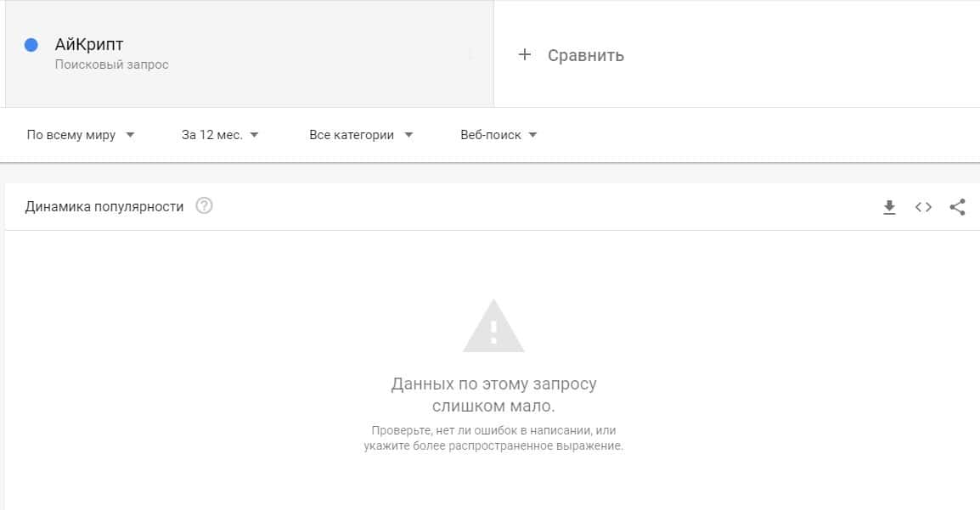The image size is (980, 510).
Task: Click the arrow next to По всему миру
Action: tap(130, 135)
